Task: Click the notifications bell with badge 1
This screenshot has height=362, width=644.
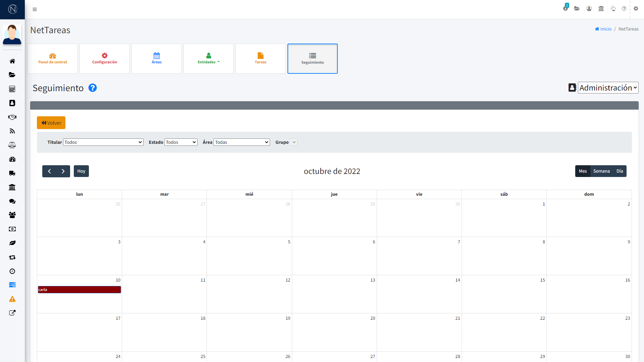Action: click(x=565, y=8)
